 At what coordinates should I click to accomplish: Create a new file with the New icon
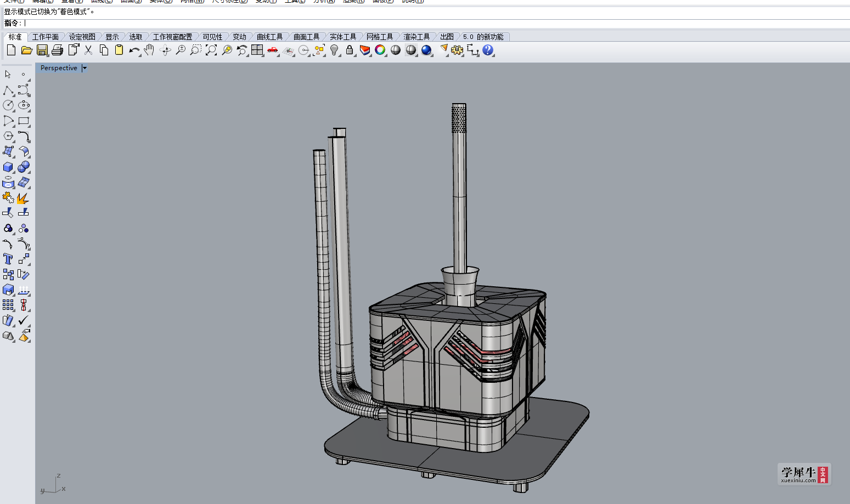(x=11, y=50)
